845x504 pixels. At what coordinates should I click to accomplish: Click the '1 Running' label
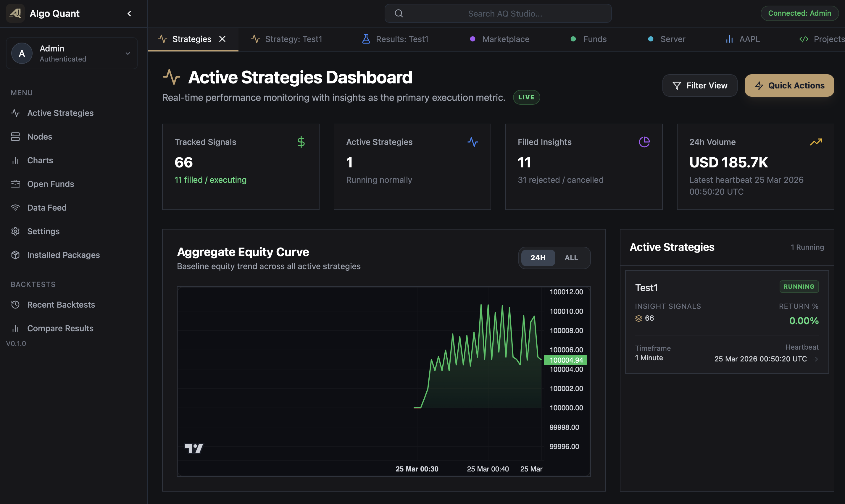tap(807, 247)
